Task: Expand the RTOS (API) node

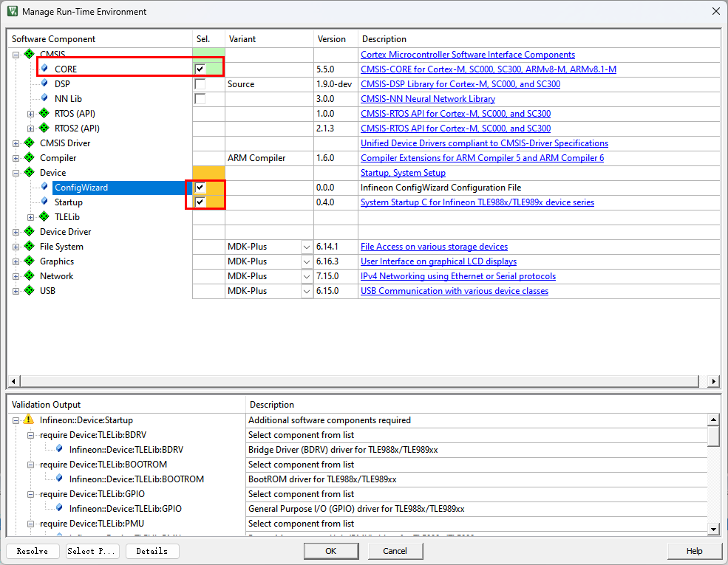Action: pos(30,114)
